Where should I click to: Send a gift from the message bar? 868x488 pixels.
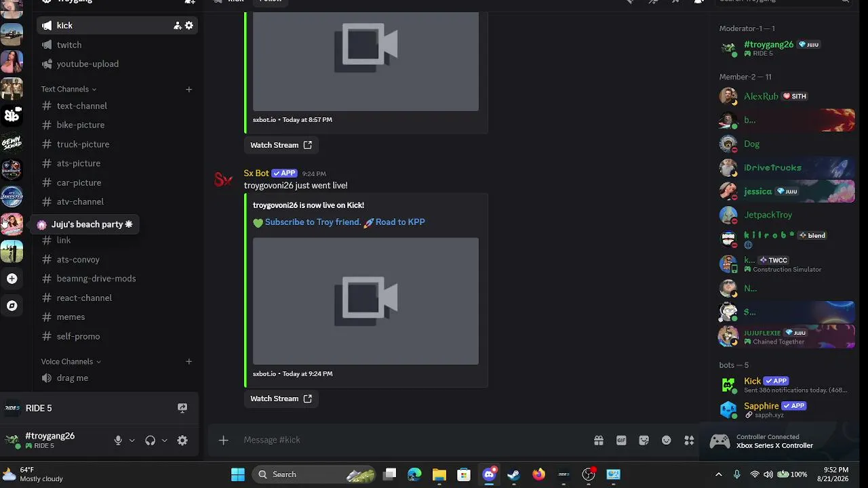click(599, 441)
